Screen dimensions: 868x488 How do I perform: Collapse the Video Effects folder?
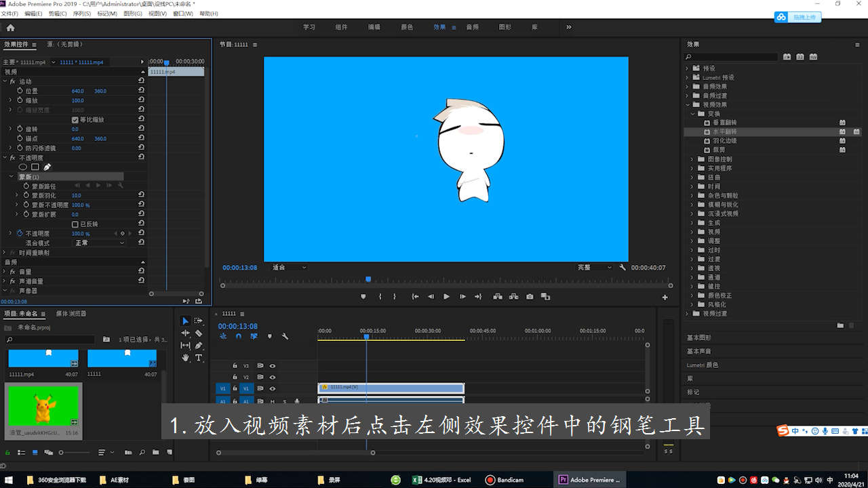click(687, 105)
